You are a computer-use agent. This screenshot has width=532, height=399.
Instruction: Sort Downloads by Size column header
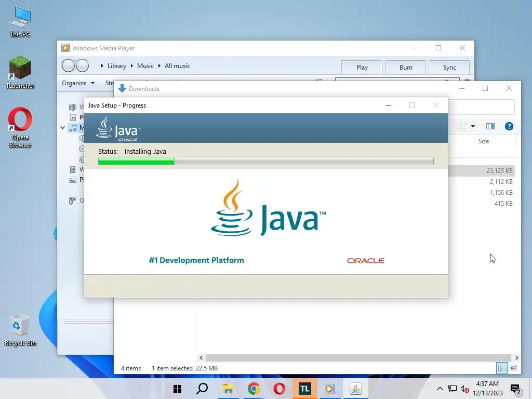click(484, 141)
